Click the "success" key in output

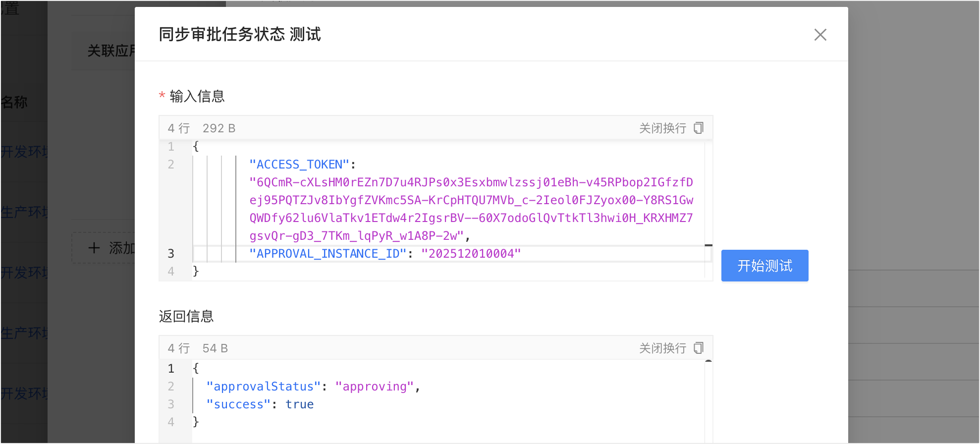[x=238, y=404]
